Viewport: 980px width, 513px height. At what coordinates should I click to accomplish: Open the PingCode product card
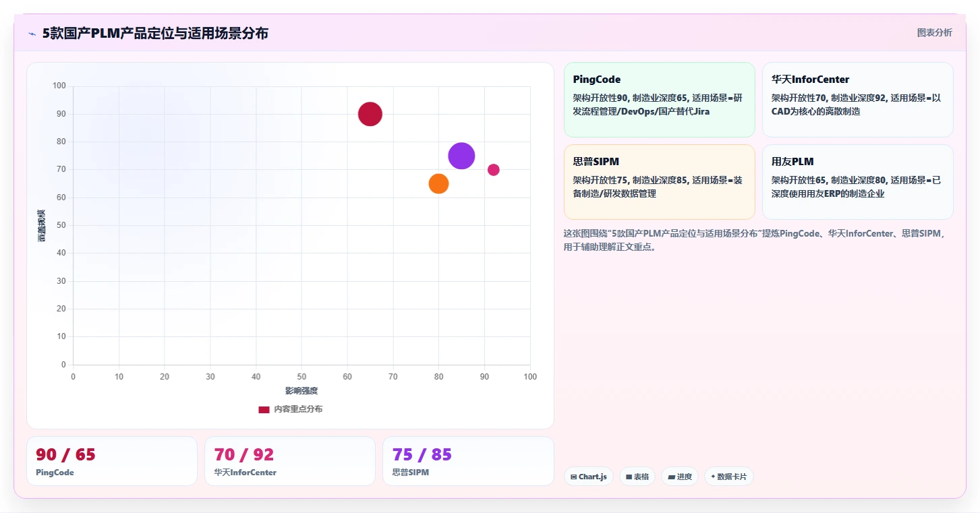point(659,100)
